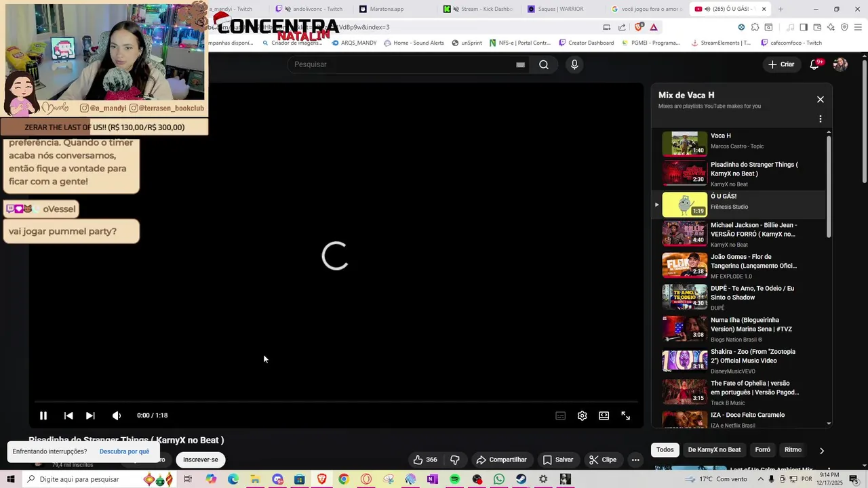Open YouTube notifications bell
This screenshot has height=488, width=868.
pos(815,64)
